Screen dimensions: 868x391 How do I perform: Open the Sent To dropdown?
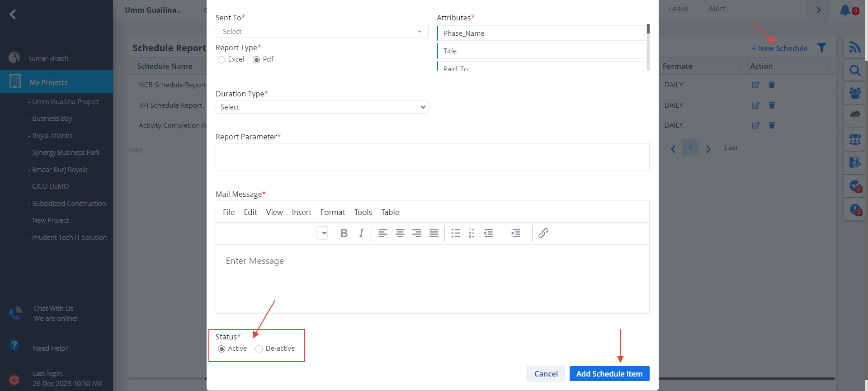[322, 32]
